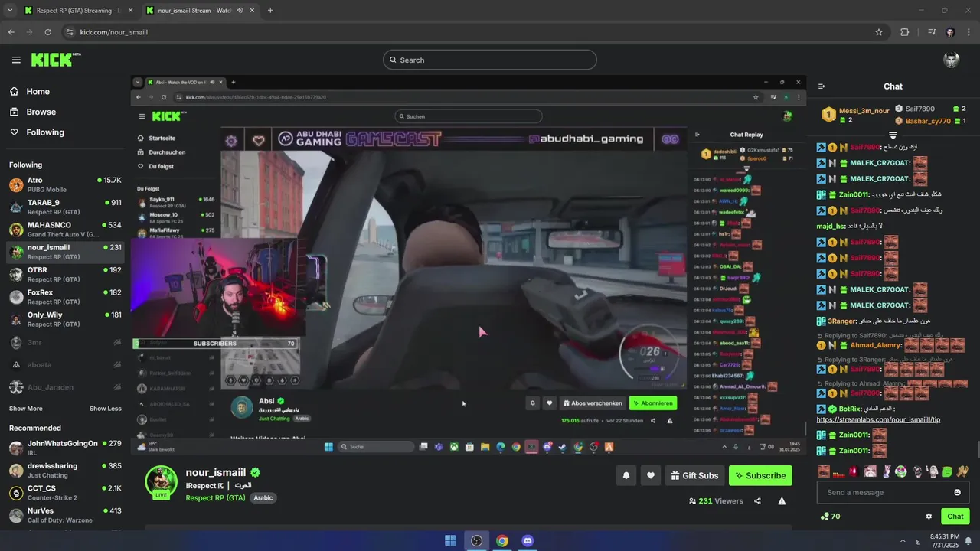
Task: Open the Kick hamburger sidebar menu
Action: pyautogui.click(x=16, y=60)
